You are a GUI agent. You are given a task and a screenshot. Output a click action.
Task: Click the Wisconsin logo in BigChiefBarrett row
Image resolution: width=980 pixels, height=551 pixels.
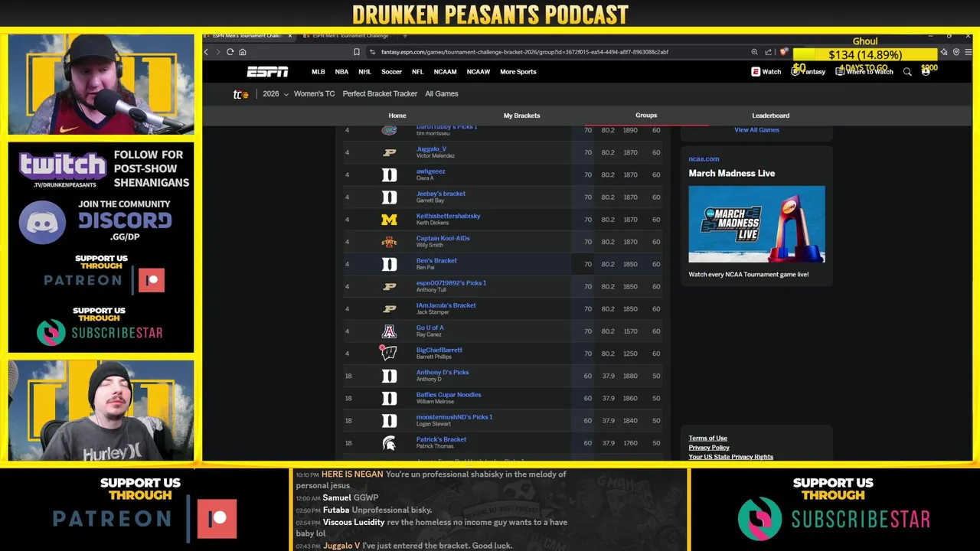click(389, 353)
